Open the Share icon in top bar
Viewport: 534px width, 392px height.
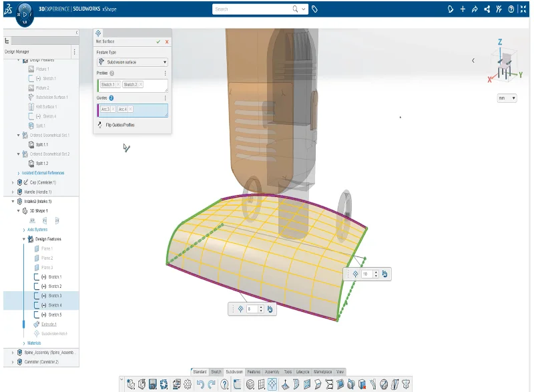tap(487, 9)
